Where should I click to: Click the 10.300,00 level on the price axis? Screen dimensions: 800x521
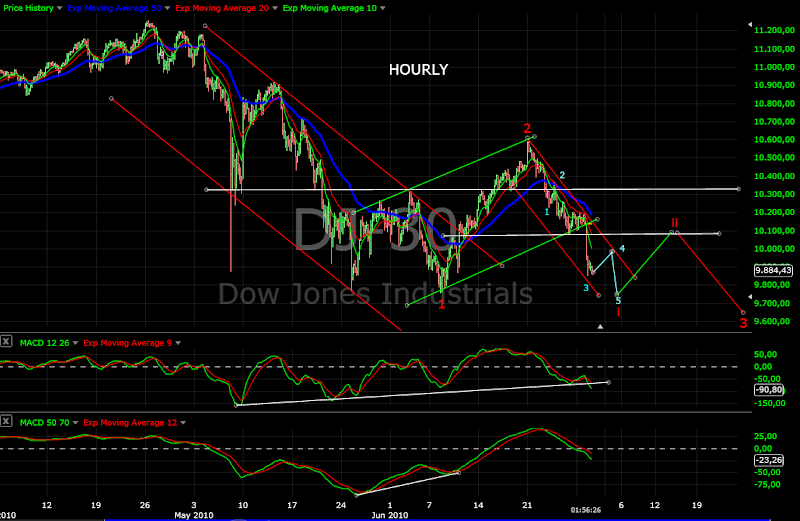774,194
